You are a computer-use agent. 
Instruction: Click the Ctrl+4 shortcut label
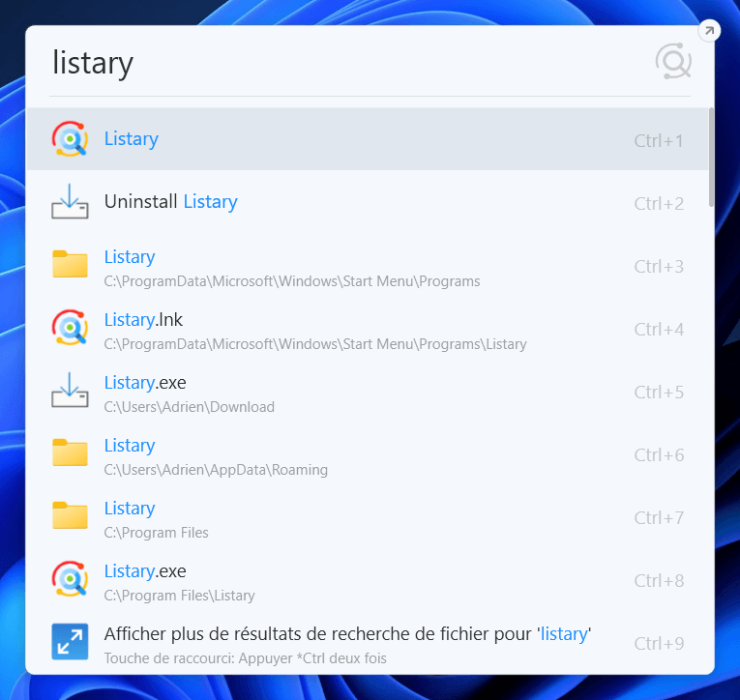click(659, 330)
